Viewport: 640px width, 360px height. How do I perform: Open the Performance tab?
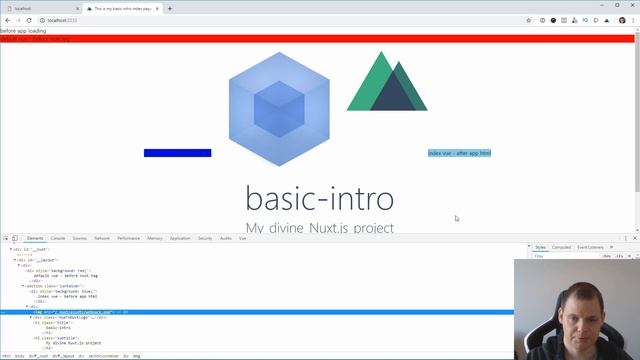(x=129, y=238)
